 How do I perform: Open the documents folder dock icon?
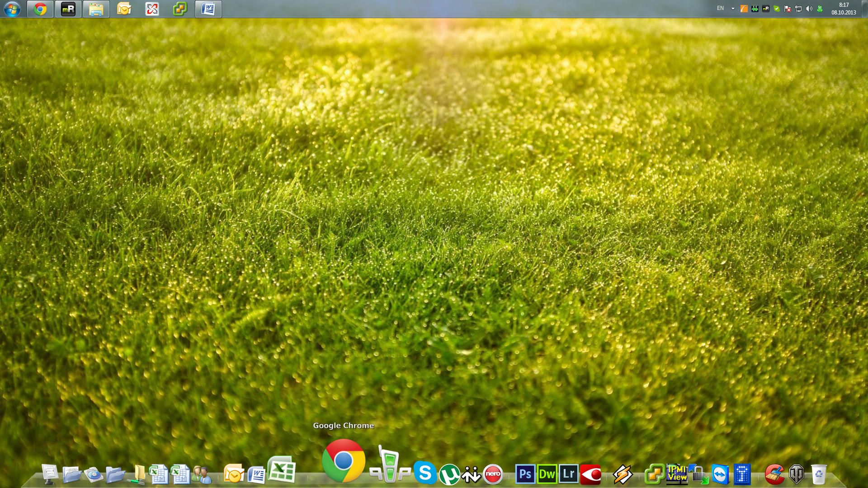click(x=72, y=474)
